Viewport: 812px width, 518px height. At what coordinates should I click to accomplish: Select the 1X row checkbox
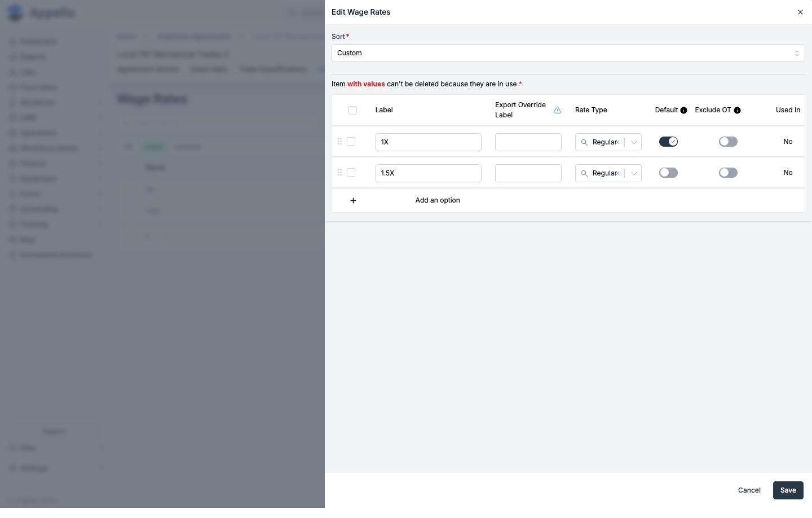(351, 142)
